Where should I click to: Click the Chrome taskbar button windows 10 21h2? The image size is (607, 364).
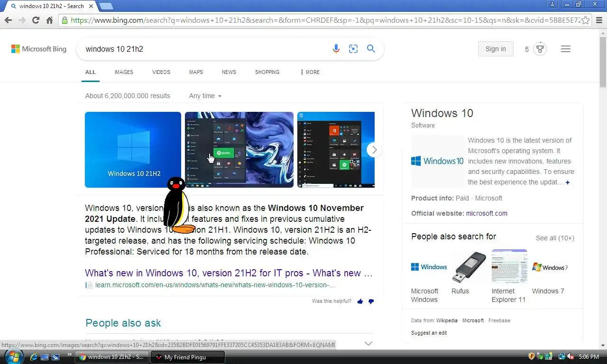(x=112, y=357)
